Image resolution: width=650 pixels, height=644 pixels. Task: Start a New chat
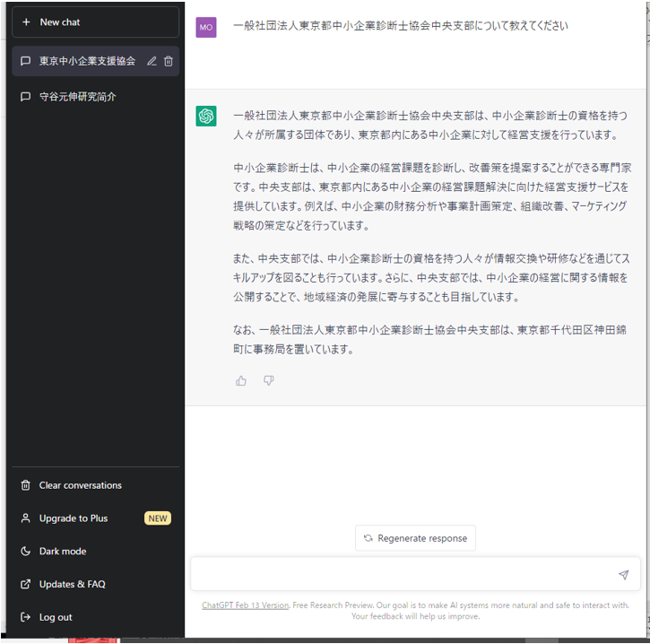click(95, 22)
